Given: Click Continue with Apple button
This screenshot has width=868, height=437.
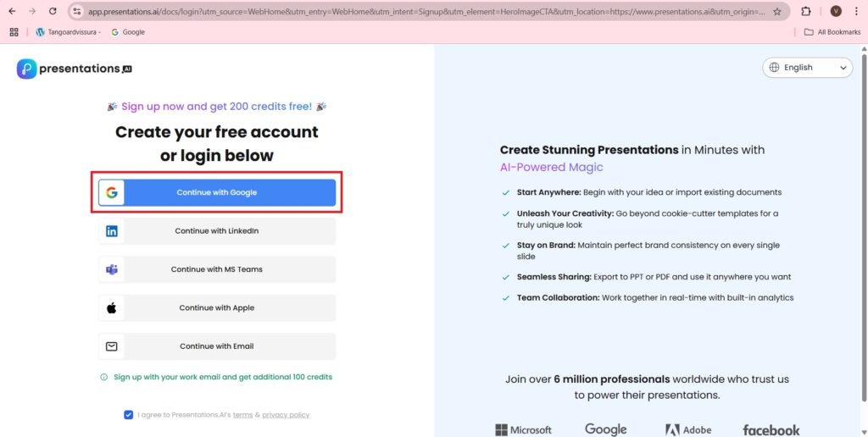Looking at the screenshot, I should pos(217,308).
